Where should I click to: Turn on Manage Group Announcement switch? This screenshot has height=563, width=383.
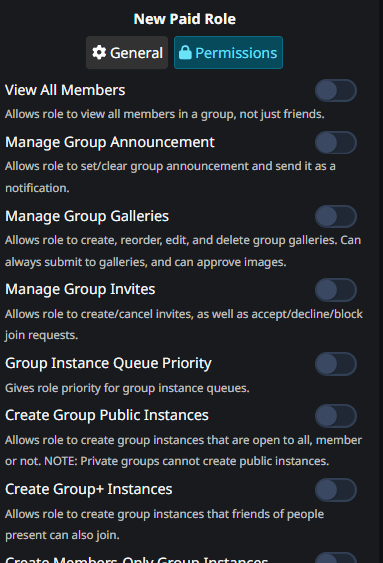336,143
